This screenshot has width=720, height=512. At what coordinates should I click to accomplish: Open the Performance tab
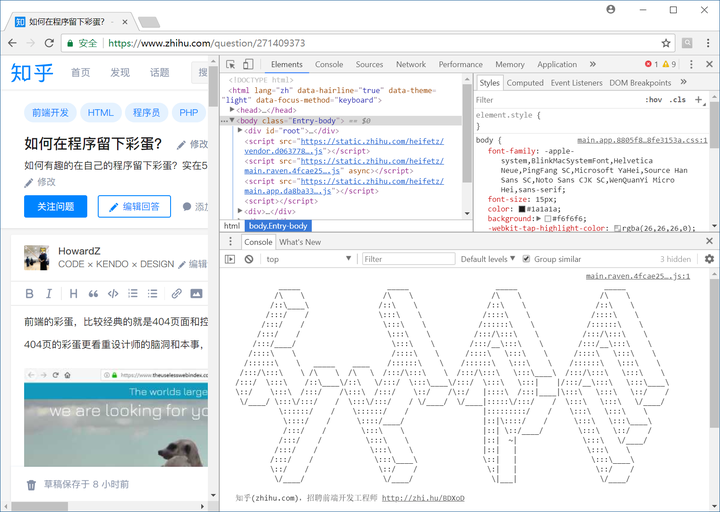pyautogui.click(x=461, y=64)
